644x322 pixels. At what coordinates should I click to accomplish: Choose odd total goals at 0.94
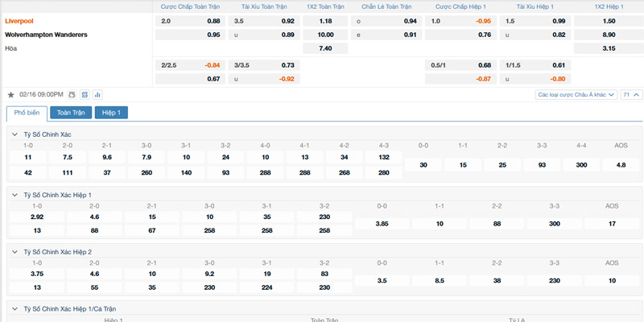tap(386, 21)
